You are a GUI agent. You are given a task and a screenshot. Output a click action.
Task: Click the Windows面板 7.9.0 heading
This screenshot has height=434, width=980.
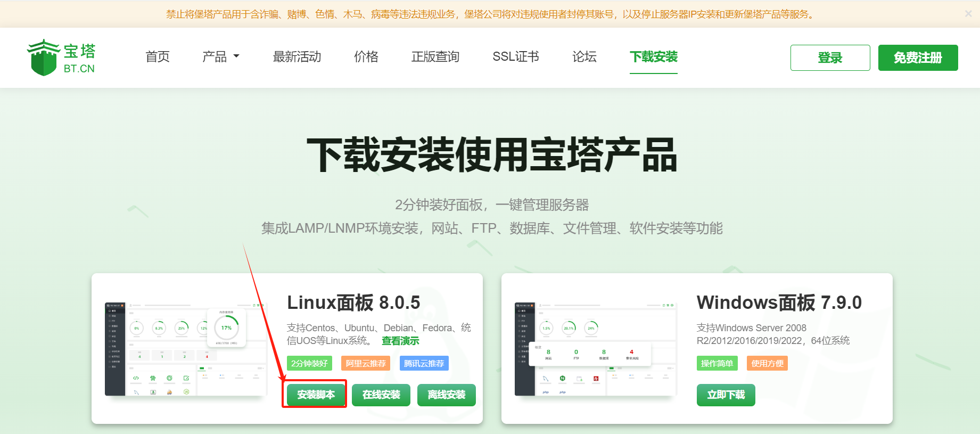point(779,302)
